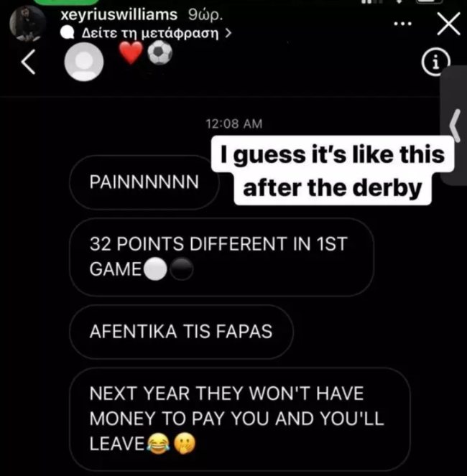Tap the 12:08 AM timestamp

coord(234,124)
